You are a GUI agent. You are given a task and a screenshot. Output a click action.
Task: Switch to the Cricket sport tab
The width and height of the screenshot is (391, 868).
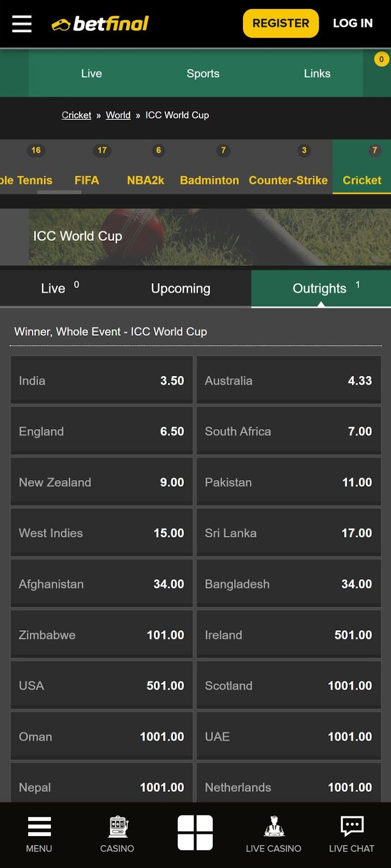[x=361, y=180]
